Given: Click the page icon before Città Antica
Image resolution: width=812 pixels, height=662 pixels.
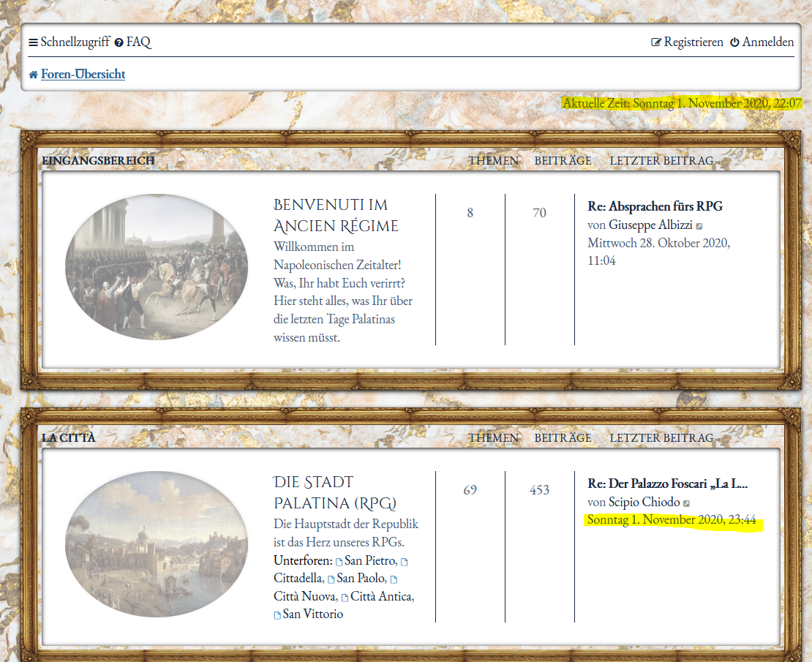Looking at the screenshot, I should [345, 598].
